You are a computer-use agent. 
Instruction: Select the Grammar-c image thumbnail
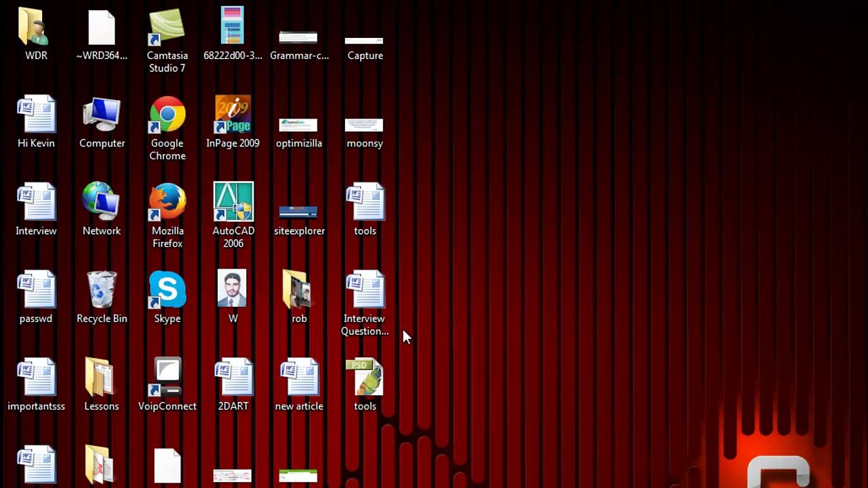298,38
